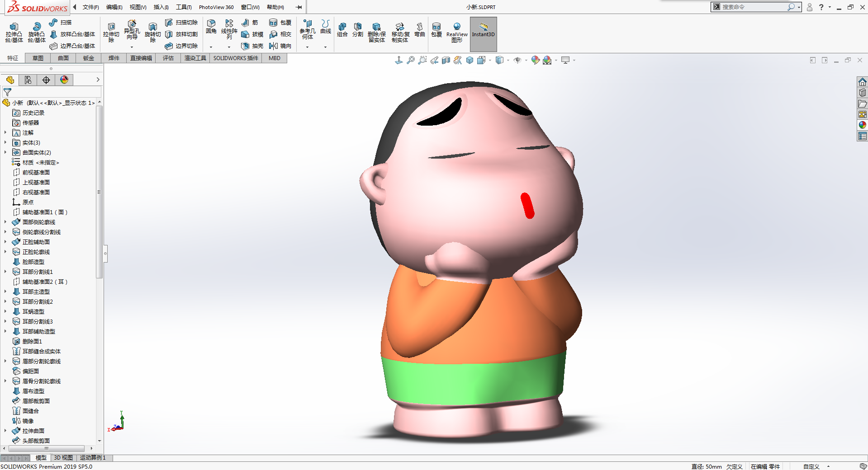
Task: Open the PropertyManager tab icon
Action: click(x=28, y=80)
